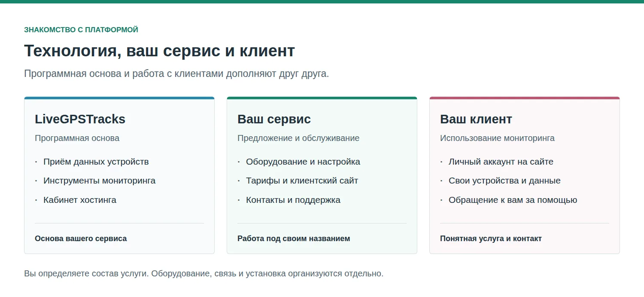Click 'Основа вашего сервиса' footer text
Screen dimensions: 644x297
pyautogui.click(x=81, y=238)
